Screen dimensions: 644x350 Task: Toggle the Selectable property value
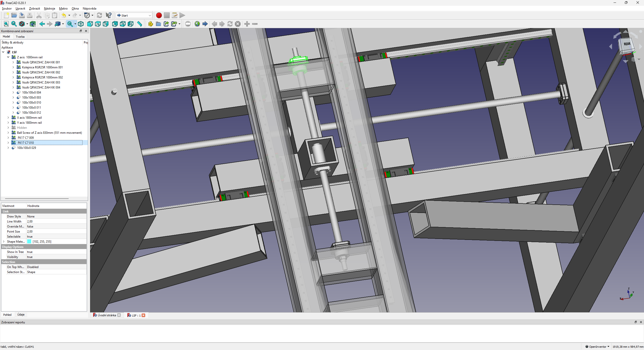point(30,237)
